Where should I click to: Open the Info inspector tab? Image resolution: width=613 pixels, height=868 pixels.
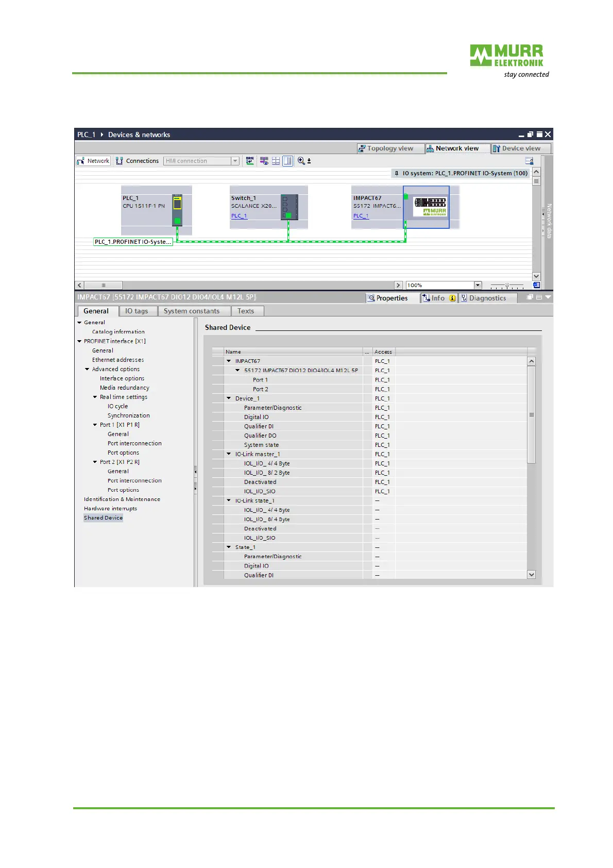pos(438,298)
